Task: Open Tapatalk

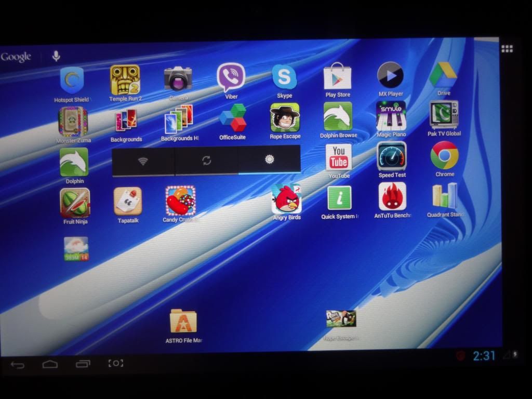Action: click(128, 202)
